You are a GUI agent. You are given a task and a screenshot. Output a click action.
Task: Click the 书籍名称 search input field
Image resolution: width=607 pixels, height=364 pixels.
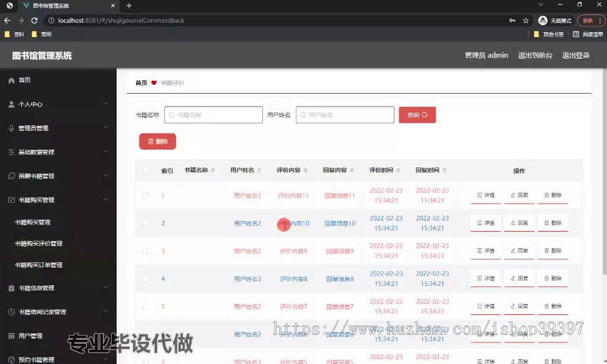click(x=213, y=115)
